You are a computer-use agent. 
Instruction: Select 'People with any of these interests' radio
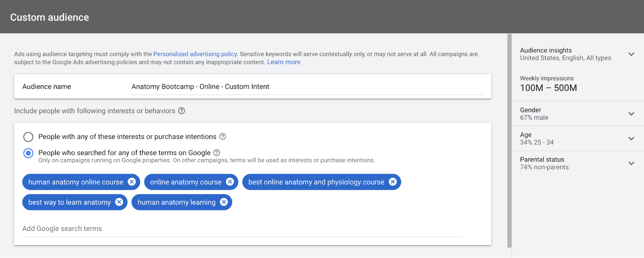point(28,137)
